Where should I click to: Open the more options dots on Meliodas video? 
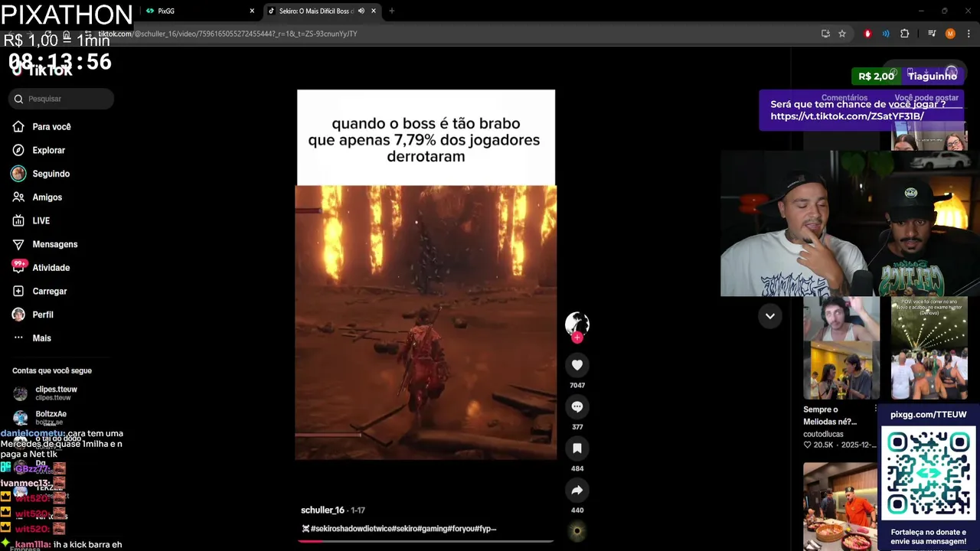tap(875, 409)
